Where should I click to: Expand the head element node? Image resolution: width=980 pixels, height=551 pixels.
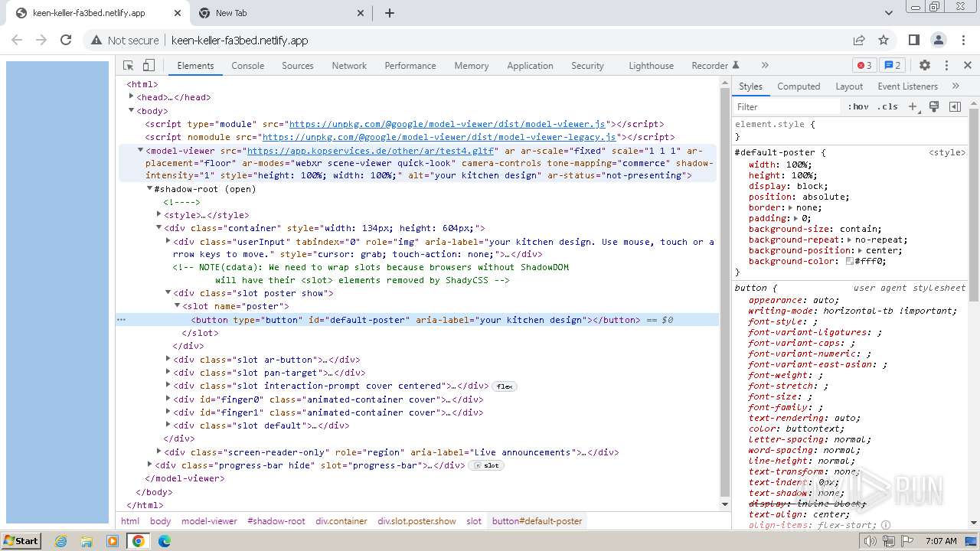[132, 97]
